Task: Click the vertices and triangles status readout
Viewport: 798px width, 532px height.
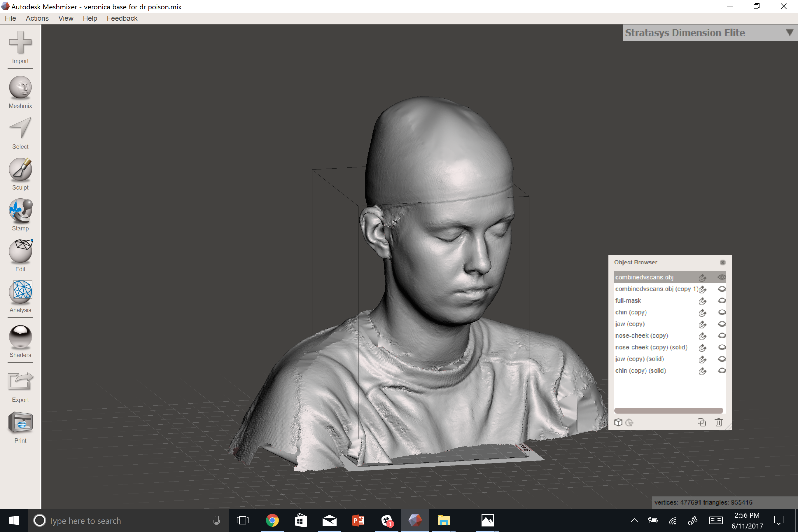Action: 703,502
